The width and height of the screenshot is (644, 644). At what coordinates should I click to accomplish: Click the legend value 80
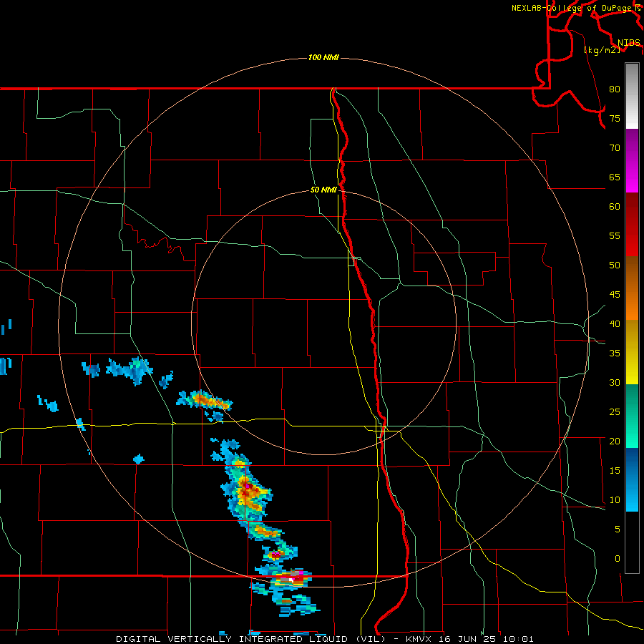click(615, 89)
